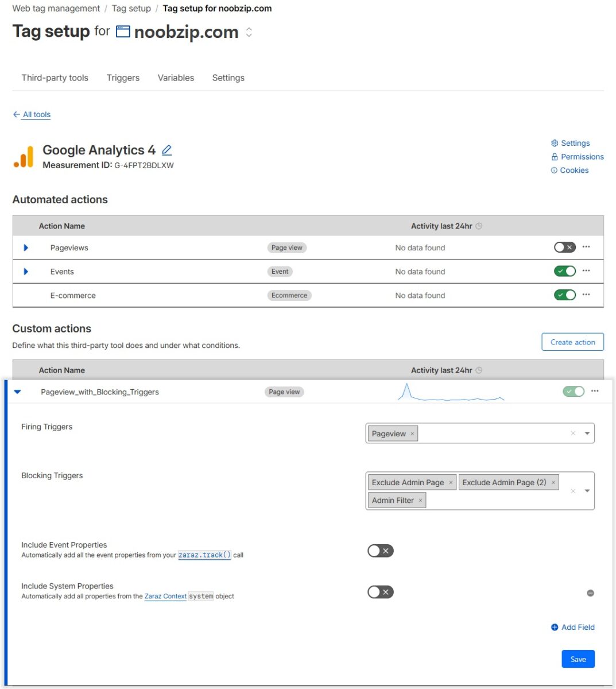
Task: Click clock icon in Custom actions Activity header
Action: click(x=479, y=370)
